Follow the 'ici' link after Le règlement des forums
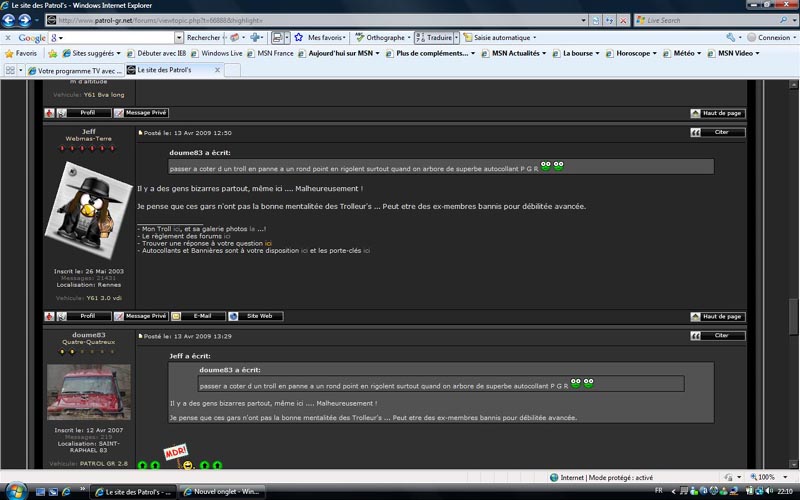The width and height of the screenshot is (800, 500). [x=227, y=236]
